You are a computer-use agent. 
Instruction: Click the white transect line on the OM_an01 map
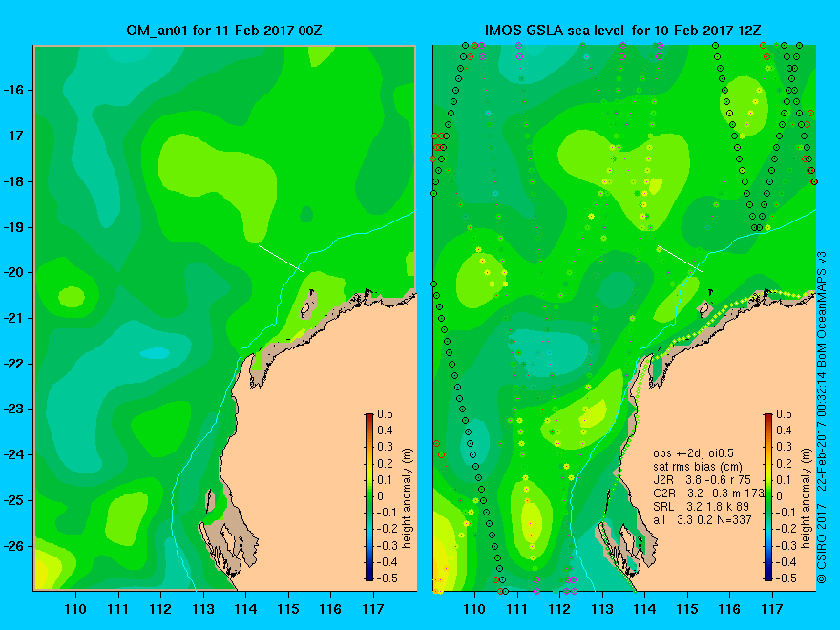(282, 260)
